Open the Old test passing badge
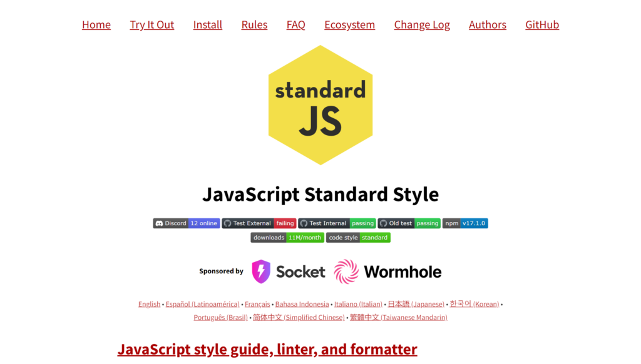Image resolution: width=641 pixels, height=364 pixels. 409,223
